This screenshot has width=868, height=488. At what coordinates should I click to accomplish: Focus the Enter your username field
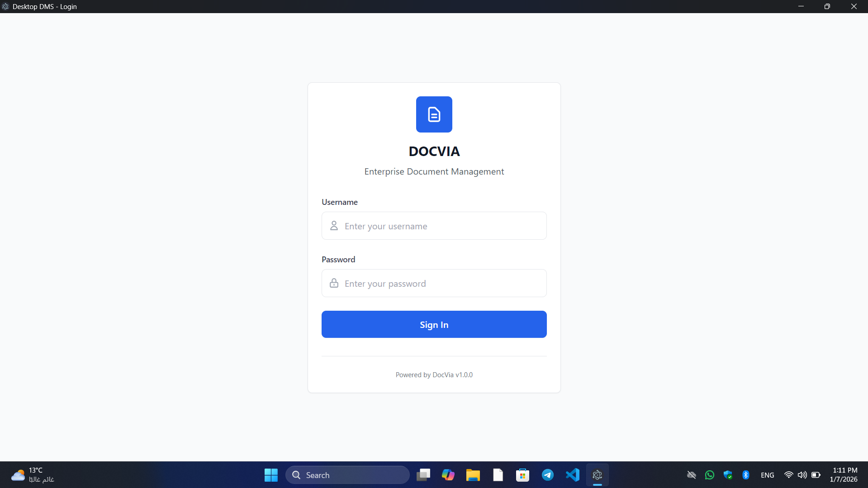(x=434, y=226)
